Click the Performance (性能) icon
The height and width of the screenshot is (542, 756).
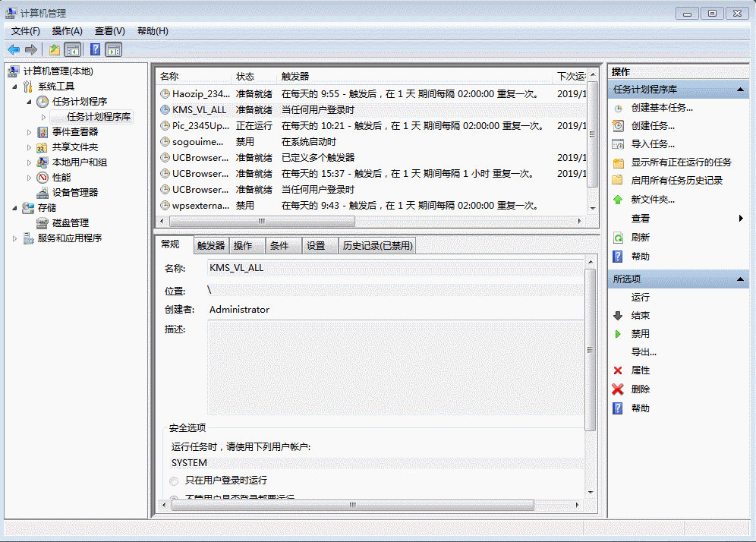click(x=43, y=178)
